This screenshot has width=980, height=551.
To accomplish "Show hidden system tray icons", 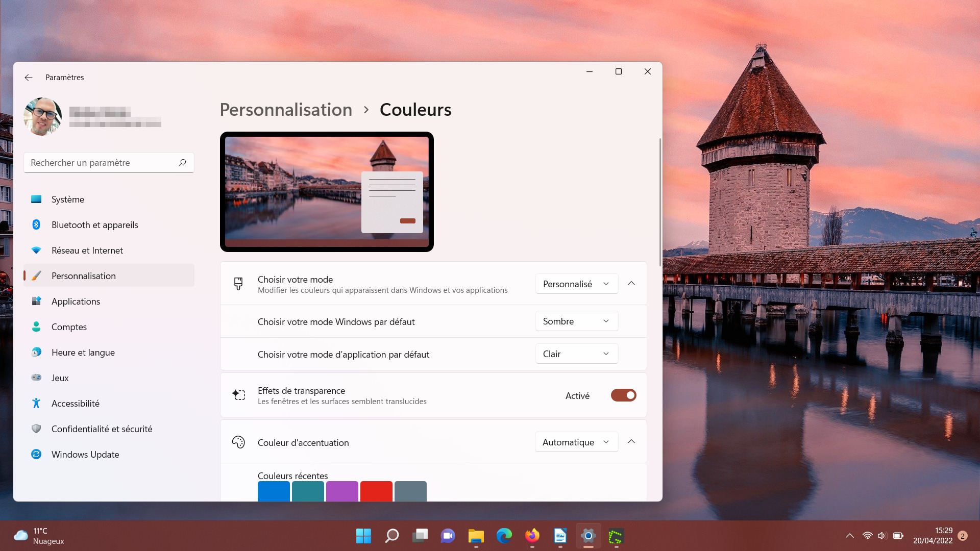I will point(849,536).
